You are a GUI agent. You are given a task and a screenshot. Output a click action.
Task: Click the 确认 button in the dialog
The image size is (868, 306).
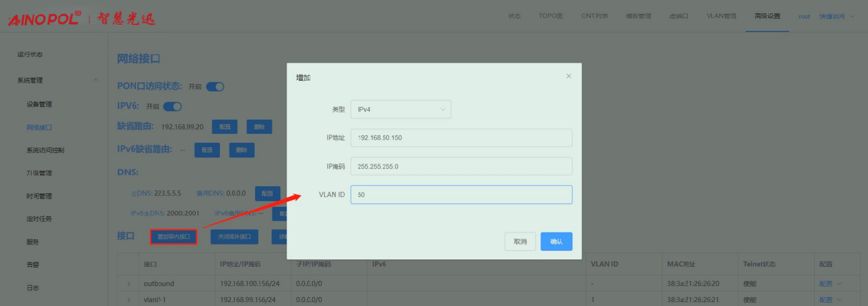pos(556,241)
